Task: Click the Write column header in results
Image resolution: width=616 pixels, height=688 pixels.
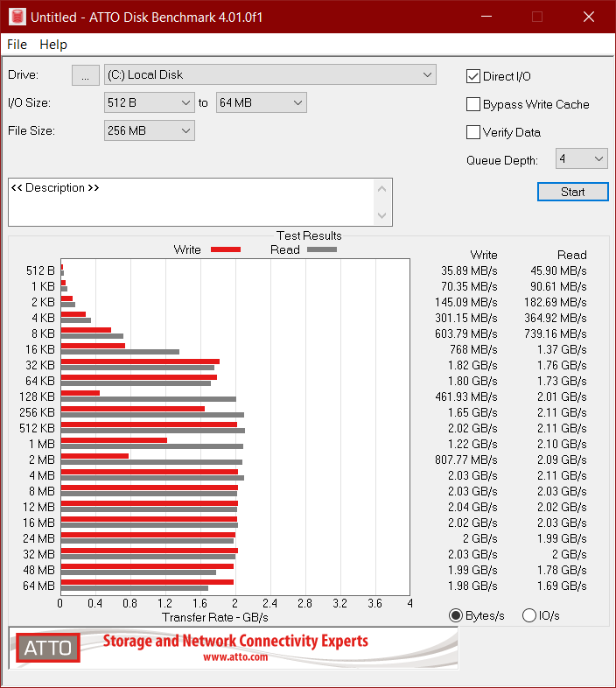Action: pos(484,255)
